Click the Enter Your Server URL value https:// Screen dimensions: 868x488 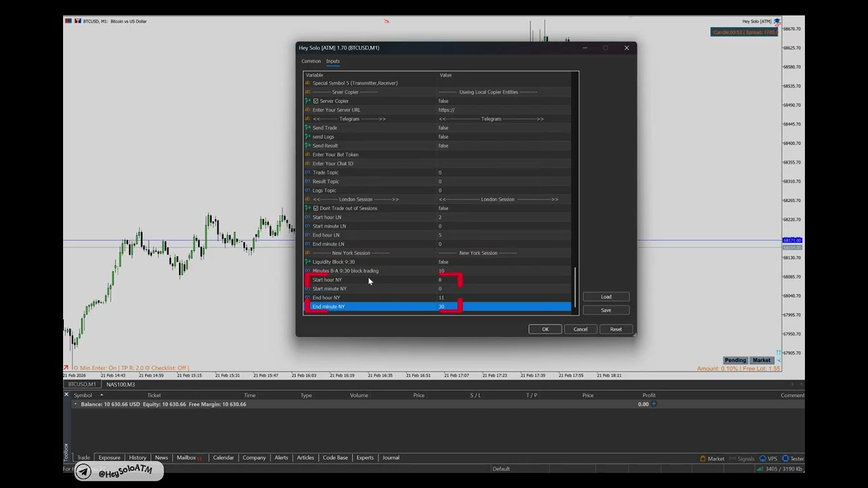(446, 110)
